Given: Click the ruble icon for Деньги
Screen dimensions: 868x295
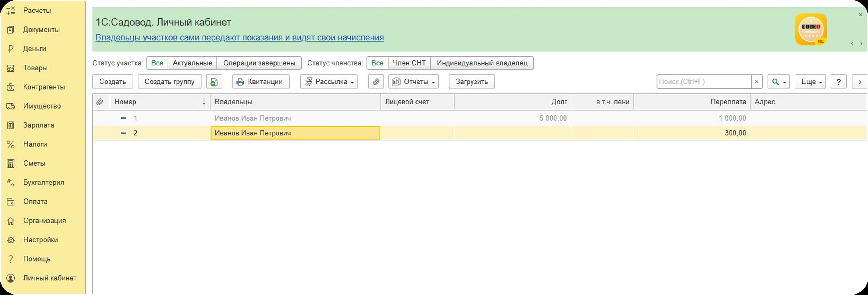Looking at the screenshot, I should click(x=11, y=49).
